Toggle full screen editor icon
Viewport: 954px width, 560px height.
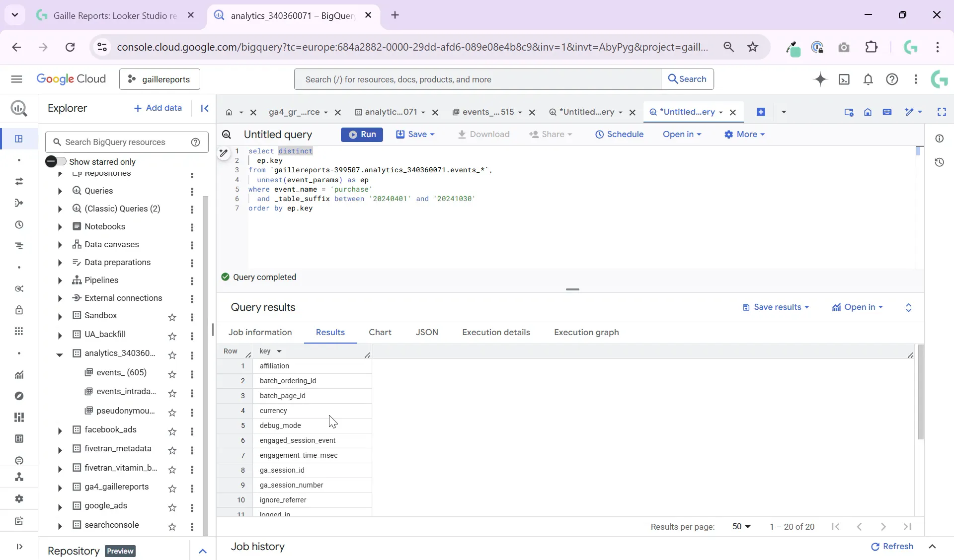(942, 112)
